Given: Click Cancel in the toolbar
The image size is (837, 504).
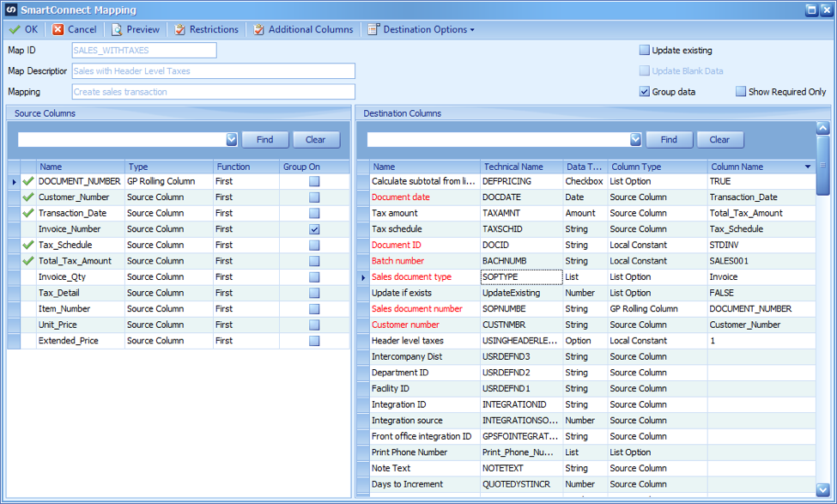Looking at the screenshot, I should [75, 29].
